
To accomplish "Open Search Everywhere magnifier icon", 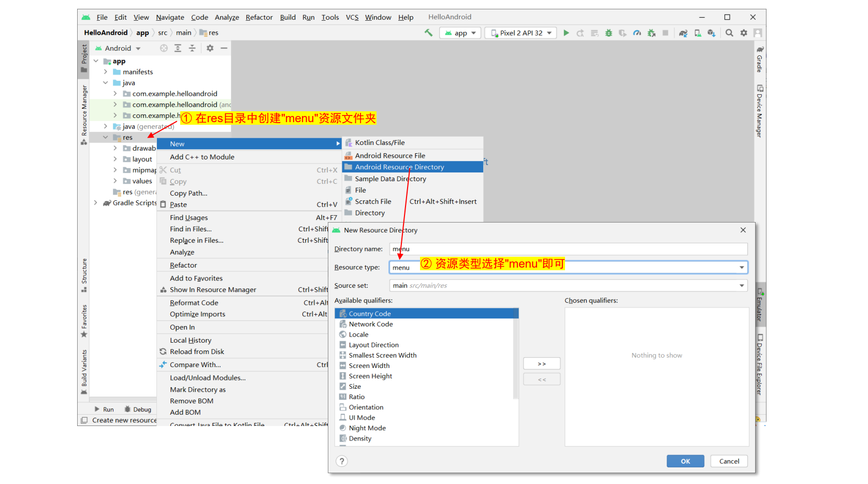I will coord(729,33).
